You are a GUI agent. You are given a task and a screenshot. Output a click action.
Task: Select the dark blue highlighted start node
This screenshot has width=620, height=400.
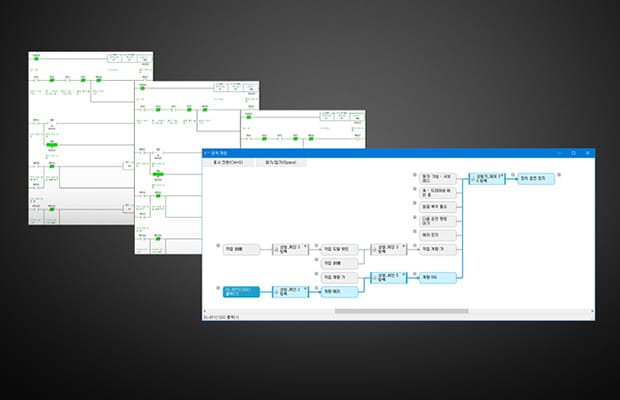[240, 292]
